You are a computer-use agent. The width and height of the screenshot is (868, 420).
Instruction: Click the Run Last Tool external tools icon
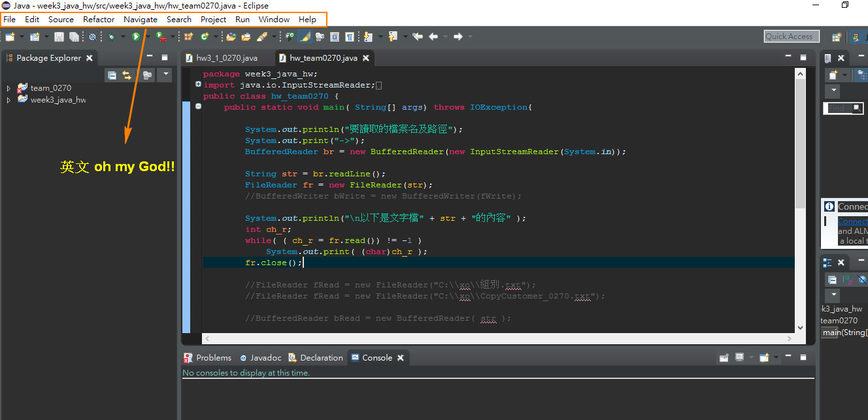[160, 37]
